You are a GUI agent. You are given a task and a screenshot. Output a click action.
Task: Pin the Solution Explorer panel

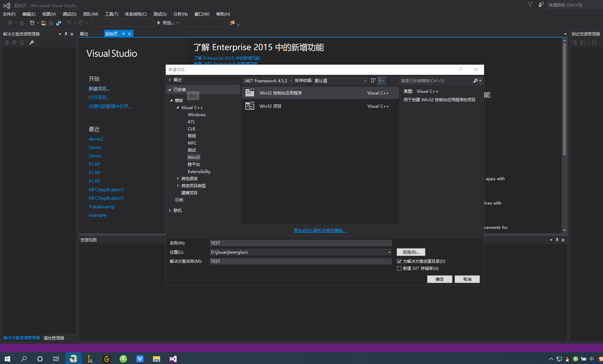click(x=66, y=34)
